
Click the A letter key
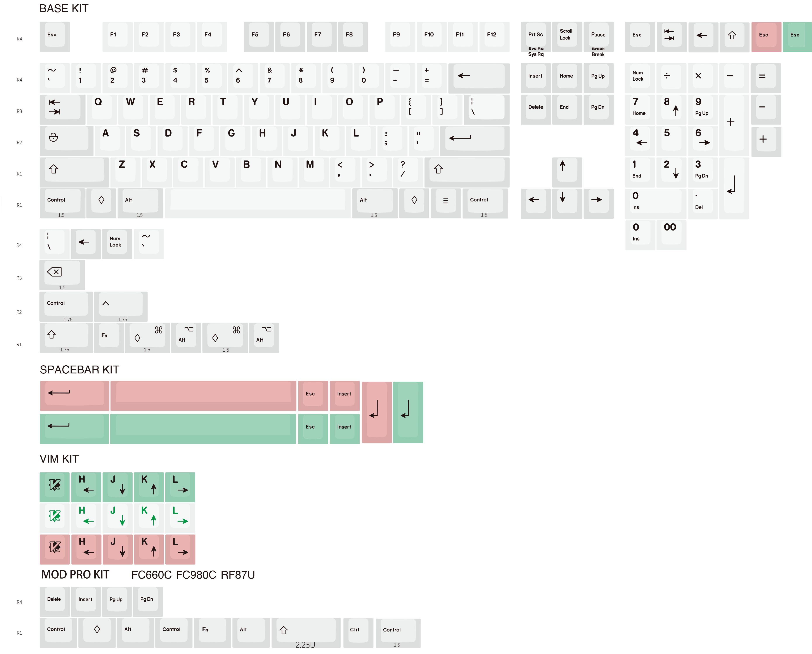coord(110,141)
